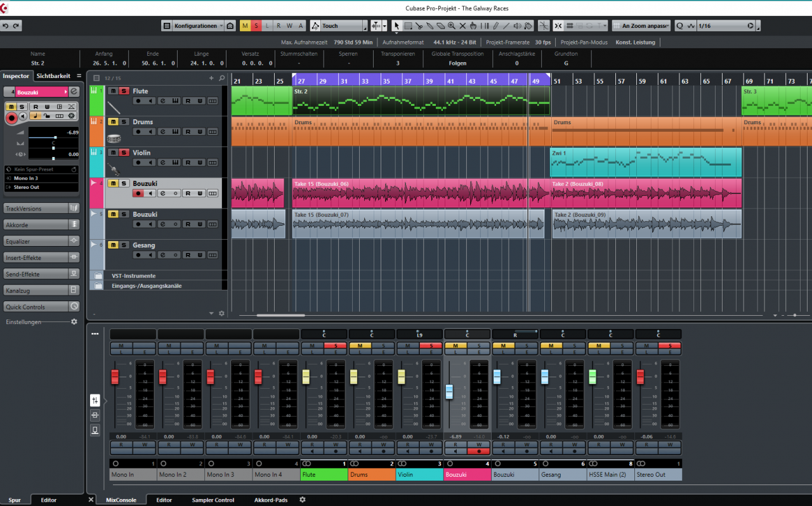Select the Zoom magnifier tool
This screenshot has width=812, height=506.
pos(452,26)
